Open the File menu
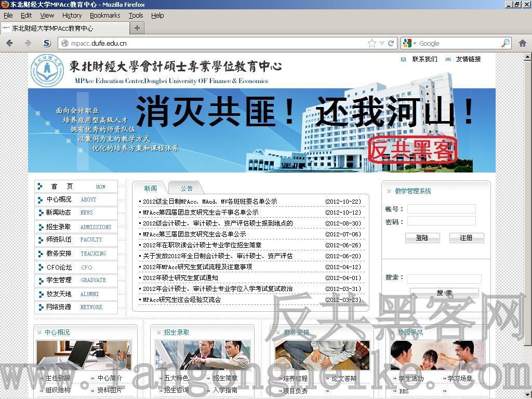 point(8,16)
